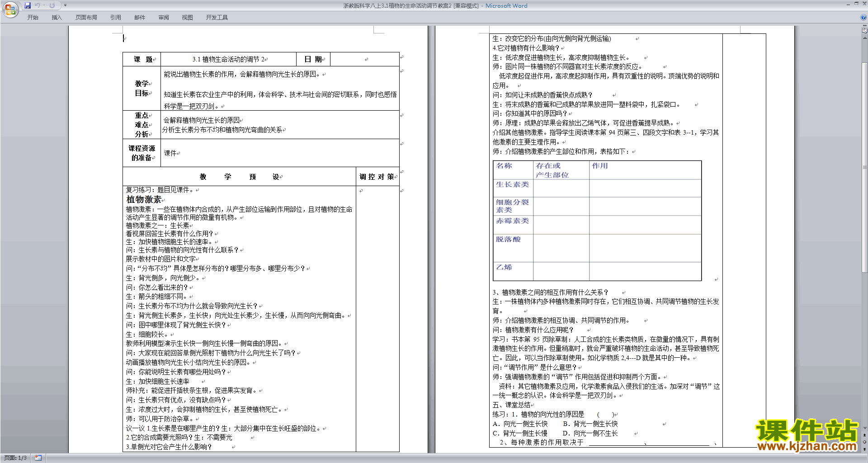Jump to the previous page with the double-arrow-up button
This screenshot has height=463, width=868.
(x=865, y=435)
